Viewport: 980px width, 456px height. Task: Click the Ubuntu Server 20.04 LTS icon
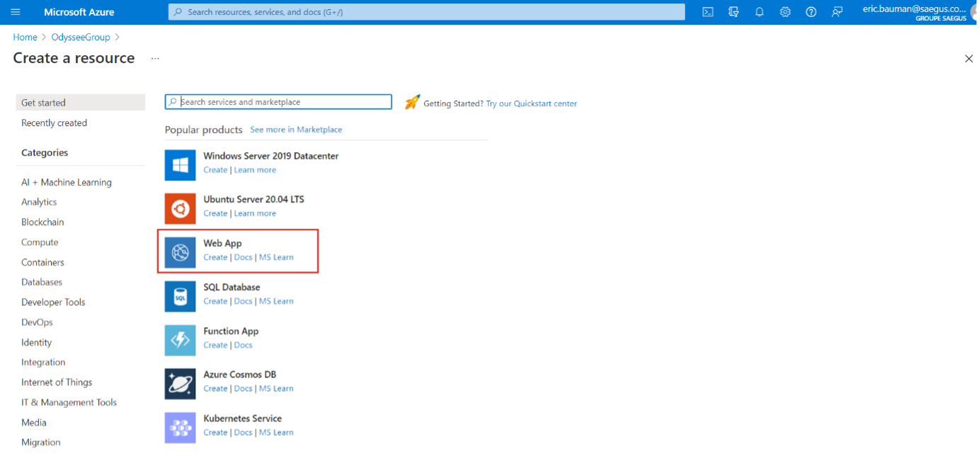[x=180, y=209]
